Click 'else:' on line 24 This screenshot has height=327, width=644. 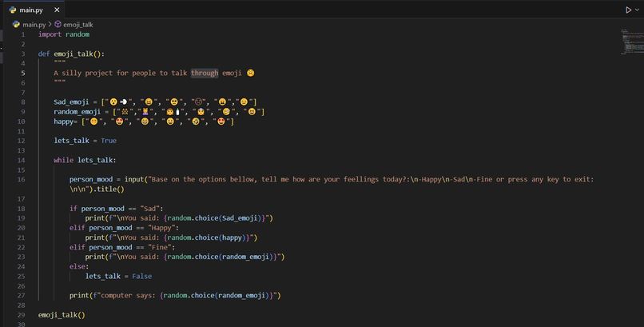click(x=79, y=266)
